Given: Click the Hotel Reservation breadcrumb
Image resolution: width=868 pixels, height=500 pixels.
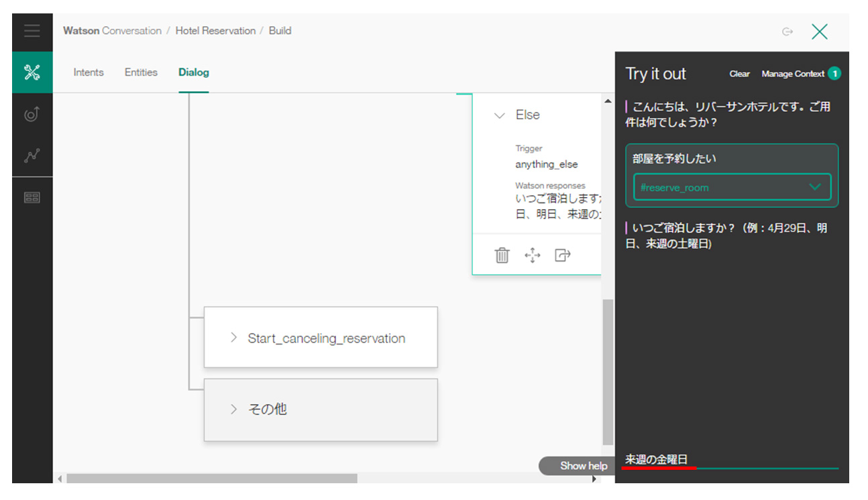Looking at the screenshot, I should [215, 31].
